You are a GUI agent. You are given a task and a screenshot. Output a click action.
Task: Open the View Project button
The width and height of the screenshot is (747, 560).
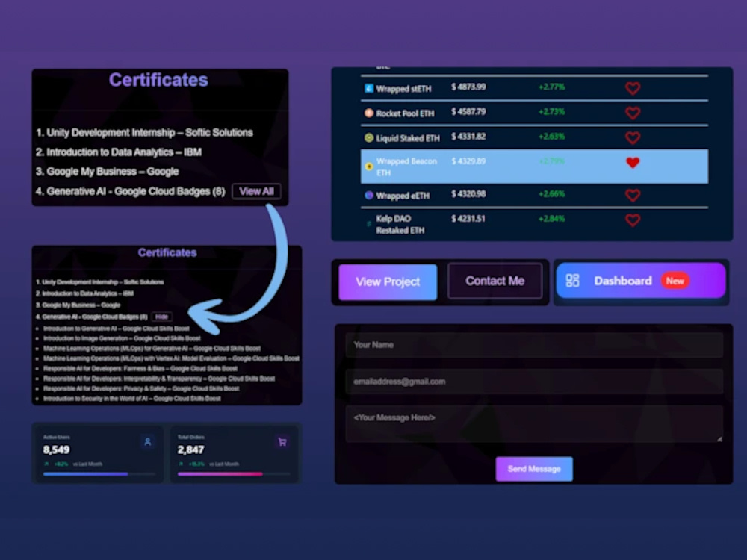[388, 282]
